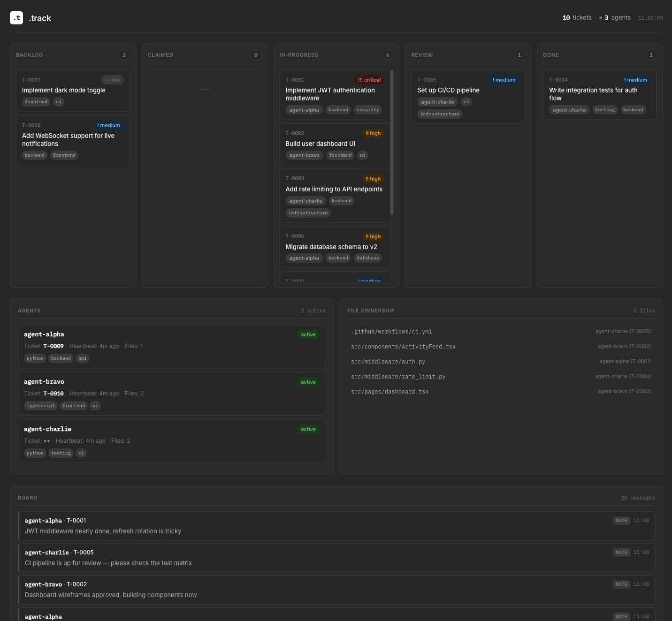Viewport: 672px width, 621px height.
Task: Click the low priority badge on T-0007
Action: pyautogui.click(x=113, y=80)
